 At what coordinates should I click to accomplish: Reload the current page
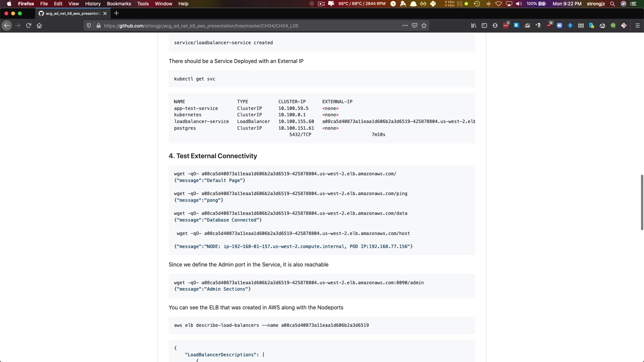point(29,25)
